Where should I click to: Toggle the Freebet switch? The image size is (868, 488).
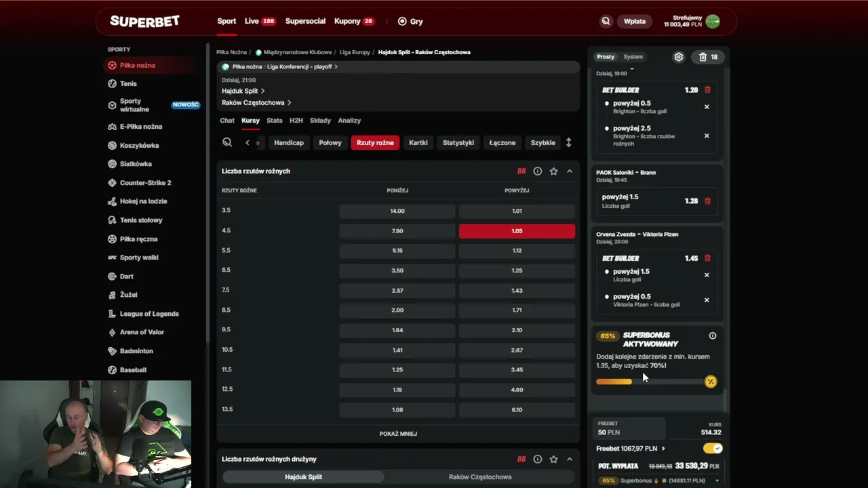point(713,448)
